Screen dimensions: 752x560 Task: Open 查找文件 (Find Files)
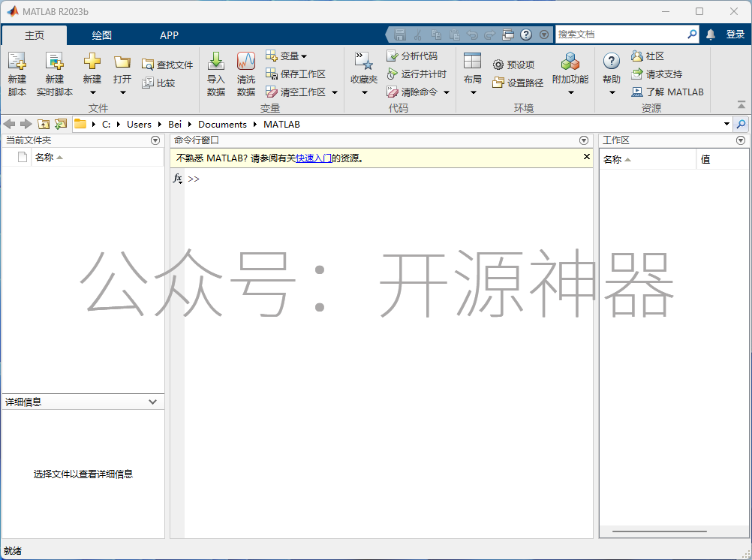click(x=167, y=65)
